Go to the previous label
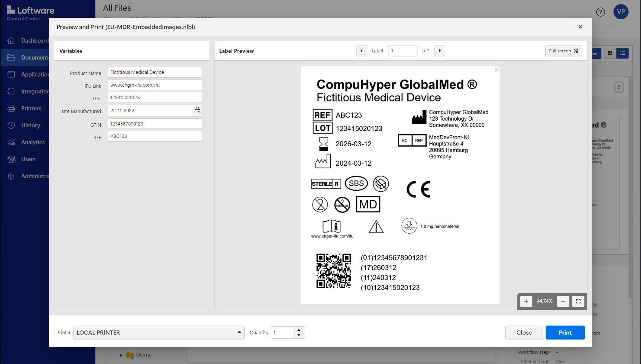 click(362, 51)
